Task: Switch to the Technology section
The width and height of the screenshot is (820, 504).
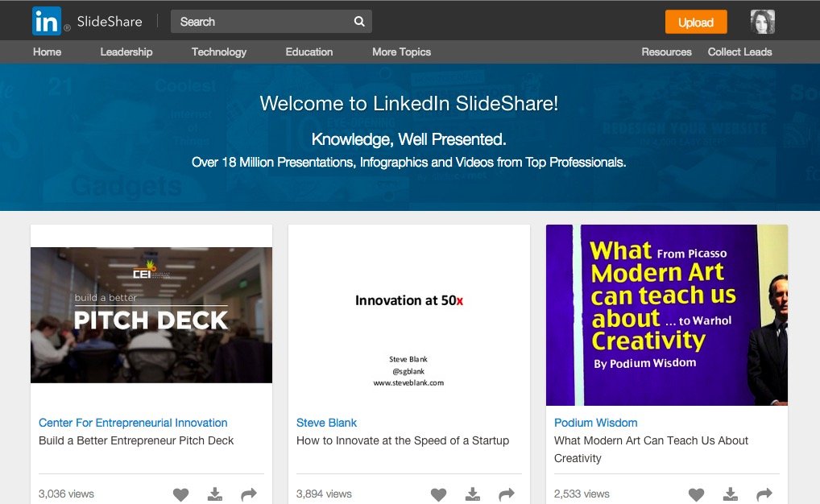Action: pyautogui.click(x=218, y=52)
